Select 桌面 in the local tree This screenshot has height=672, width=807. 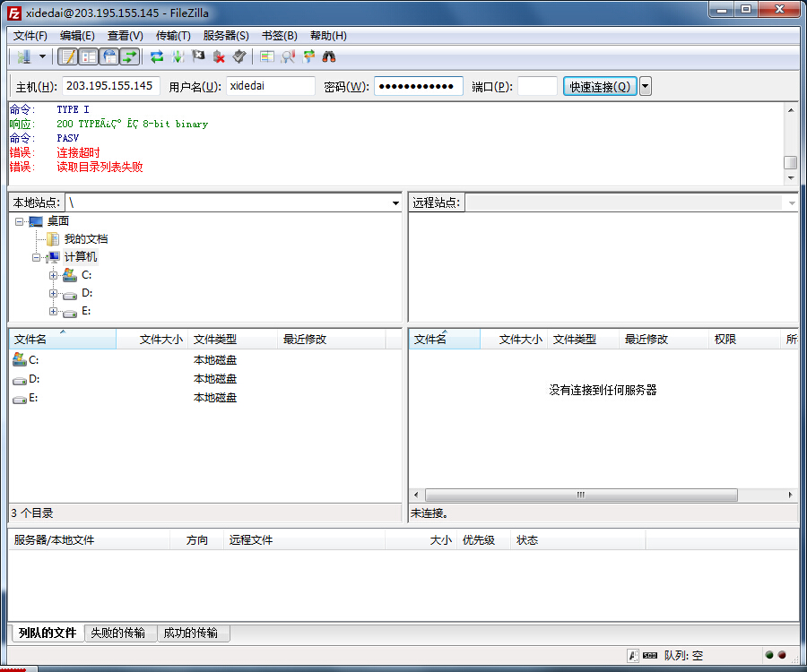point(57,221)
